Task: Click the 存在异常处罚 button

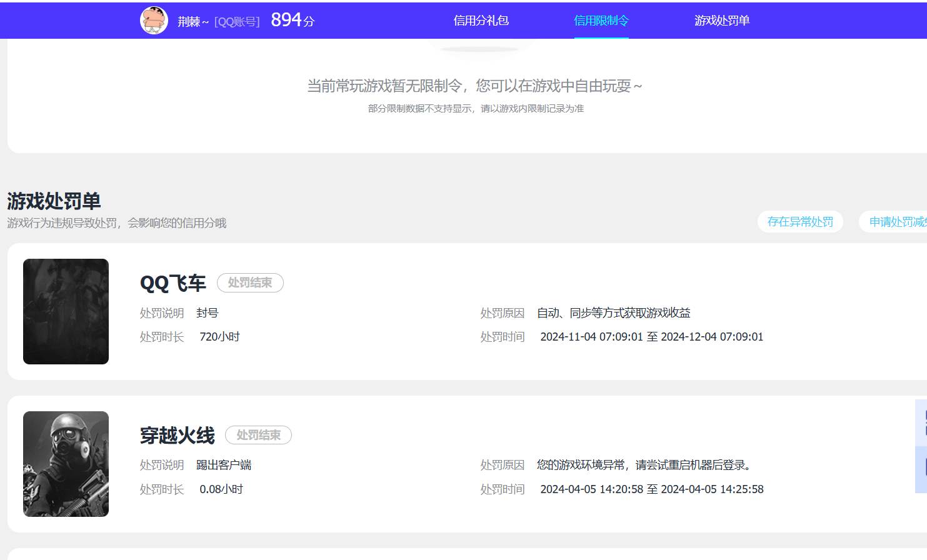Action: pos(799,222)
